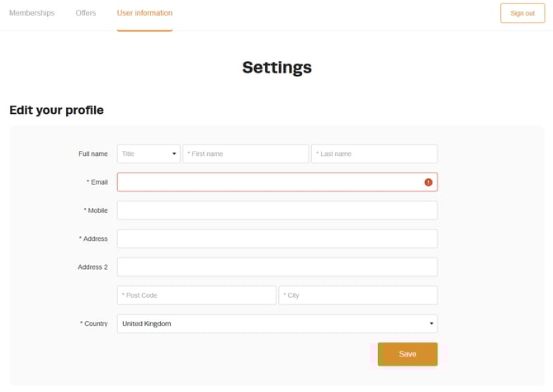
Task: Click the red error icon in Email field
Action: pyautogui.click(x=428, y=182)
